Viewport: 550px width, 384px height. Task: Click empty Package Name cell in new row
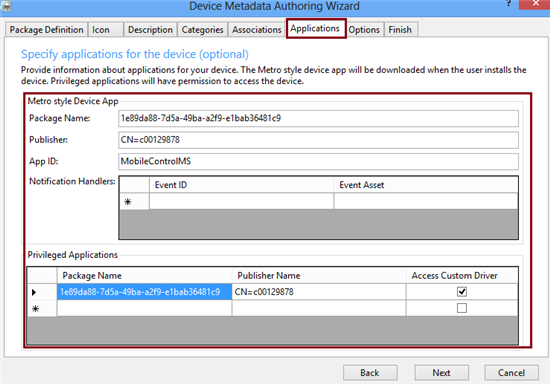tap(144, 308)
